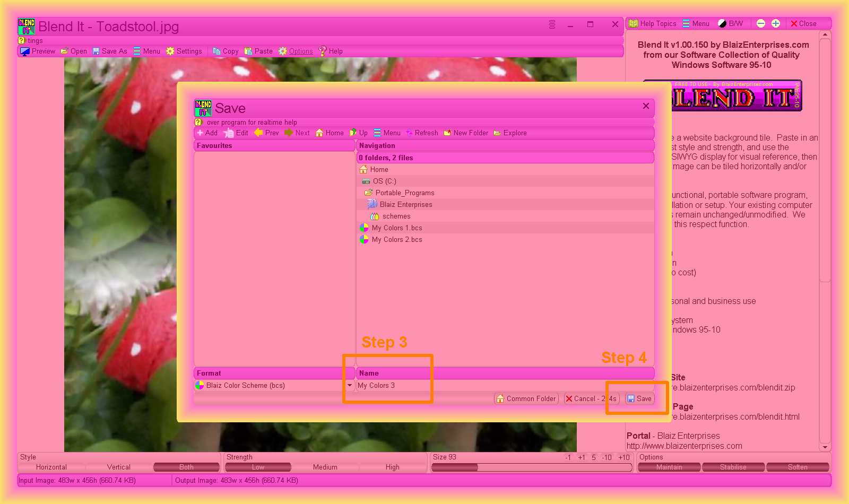Select file My Colors 2.bcs
Image resolution: width=849 pixels, height=504 pixels.
(x=505, y=240)
